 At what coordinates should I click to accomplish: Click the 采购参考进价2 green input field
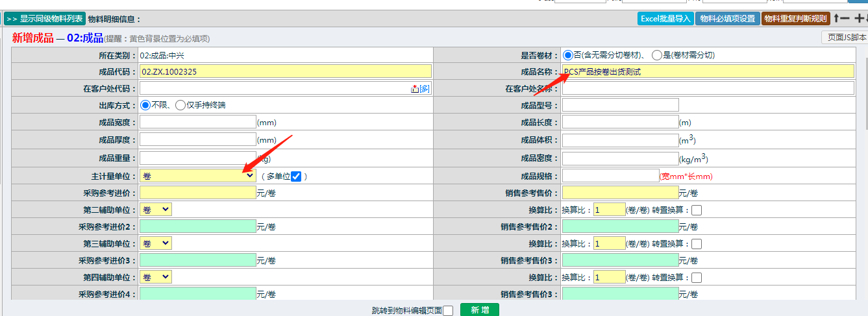click(x=198, y=226)
